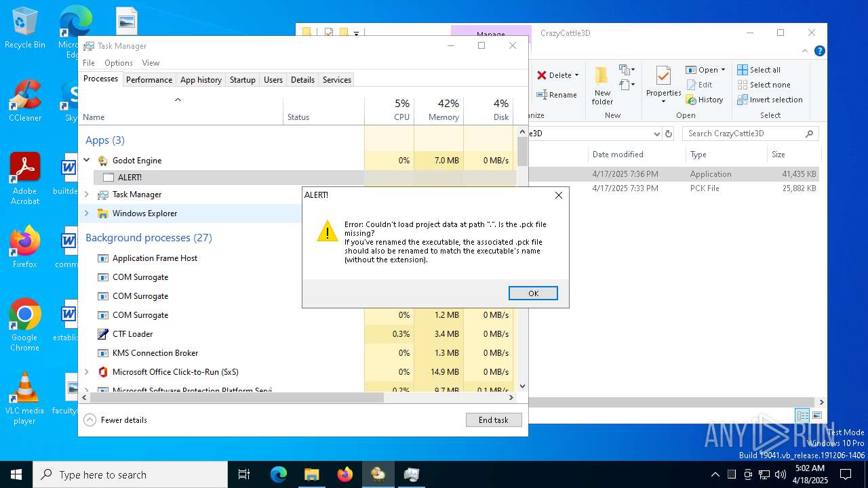868x488 pixels.
Task: Sort processes by Memory column
Action: pos(439,110)
